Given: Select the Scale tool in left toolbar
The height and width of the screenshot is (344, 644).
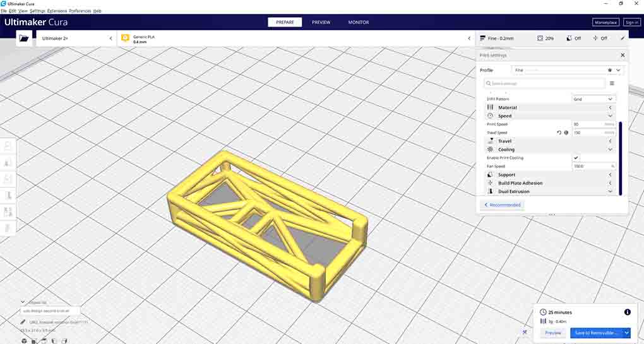Looking at the screenshot, I should coord(8,163).
